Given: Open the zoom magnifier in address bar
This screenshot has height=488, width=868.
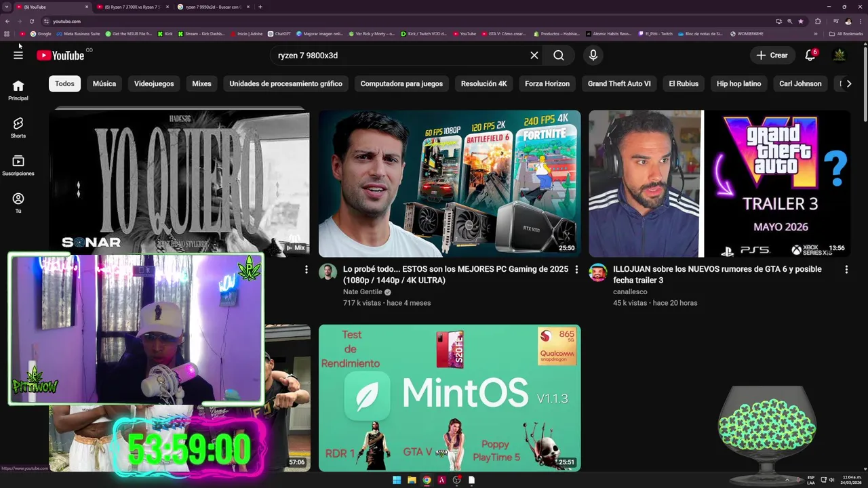Looking at the screenshot, I should tap(790, 21).
